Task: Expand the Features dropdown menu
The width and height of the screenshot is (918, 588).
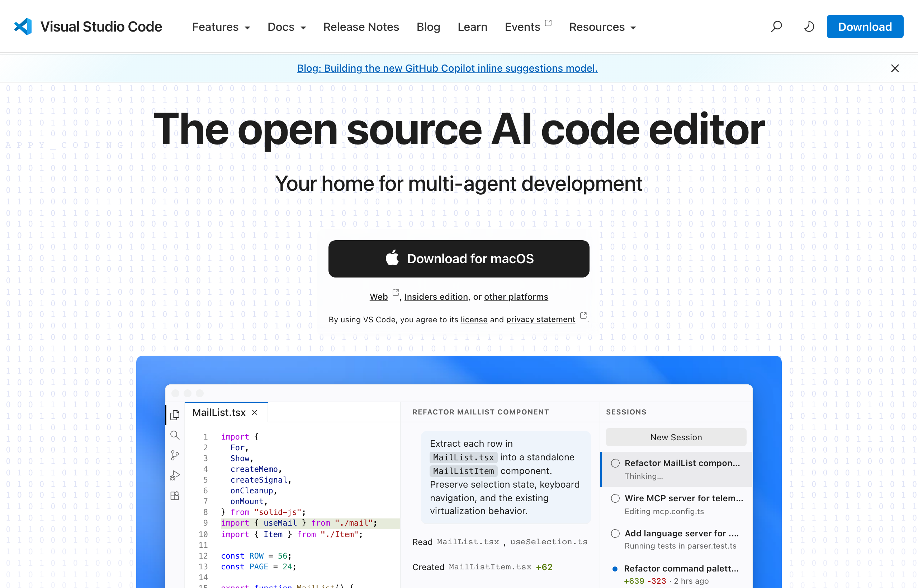Action: coord(221,27)
